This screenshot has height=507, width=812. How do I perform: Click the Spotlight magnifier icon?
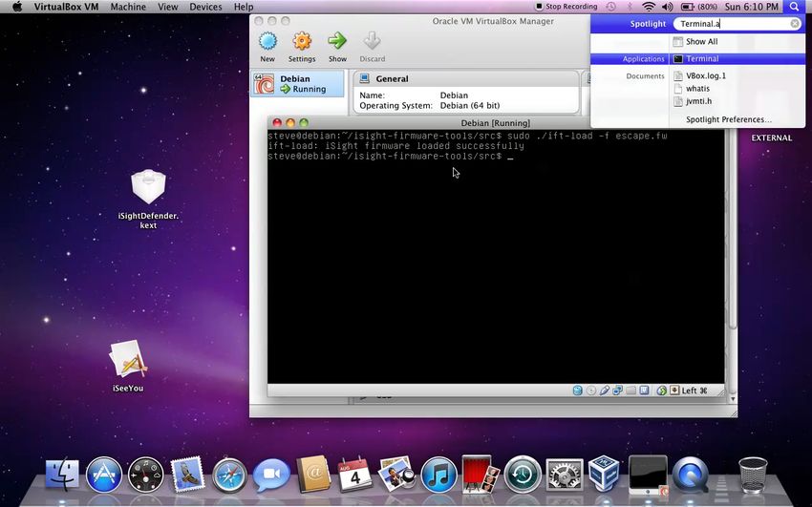(794, 7)
